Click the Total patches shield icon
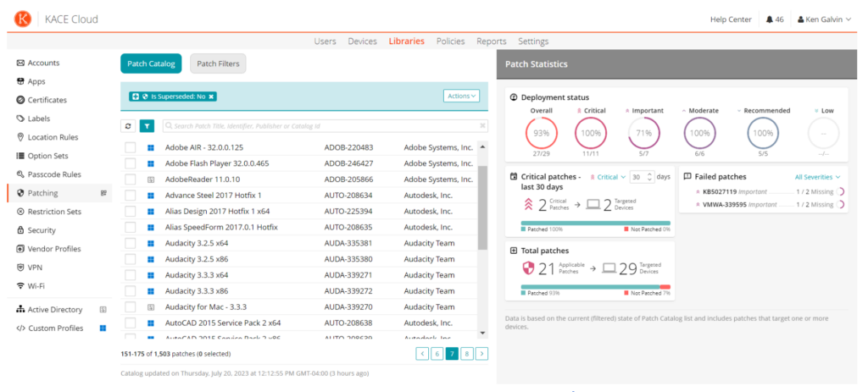This screenshot has width=868, height=392. 529,268
